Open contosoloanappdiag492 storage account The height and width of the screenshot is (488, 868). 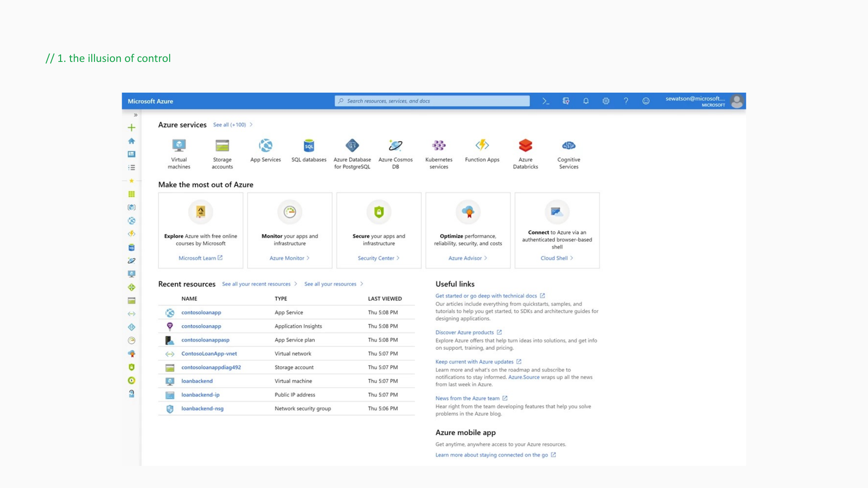(211, 367)
